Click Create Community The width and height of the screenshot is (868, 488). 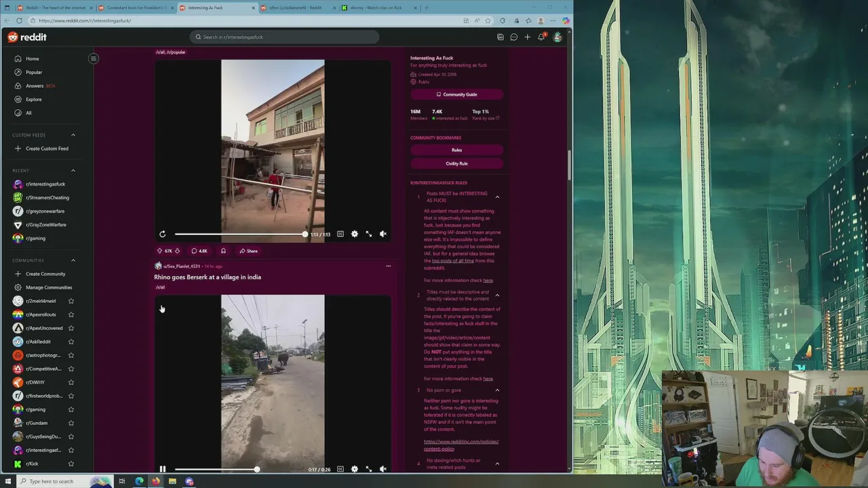click(45, 274)
